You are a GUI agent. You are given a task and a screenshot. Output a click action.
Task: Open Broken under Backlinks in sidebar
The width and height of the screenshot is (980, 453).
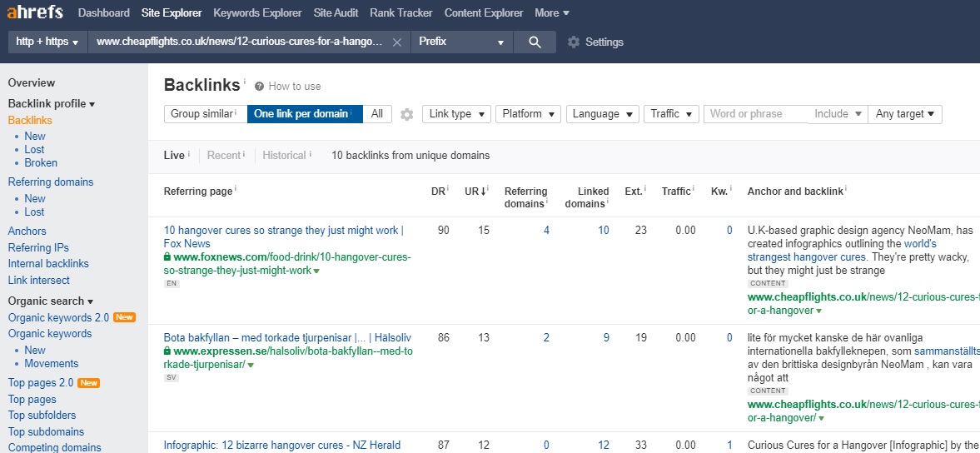pyautogui.click(x=41, y=163)
